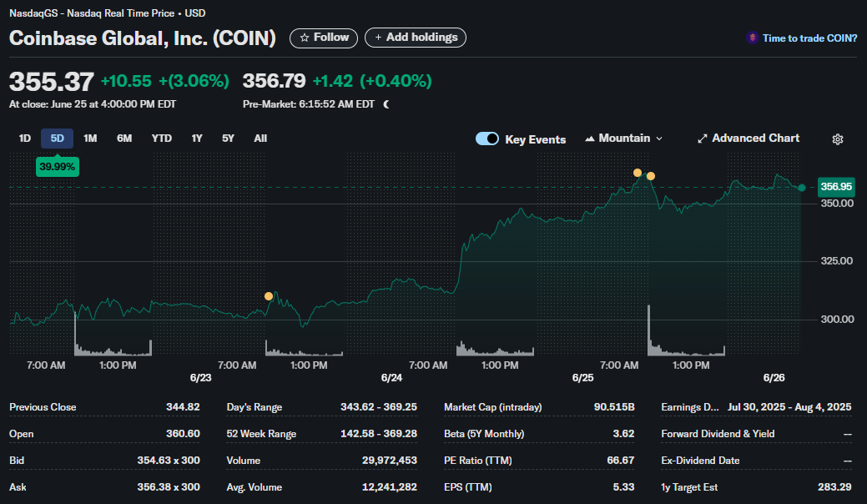
Task: Open Advanced Chart view
Action: (x=749, y=139)
